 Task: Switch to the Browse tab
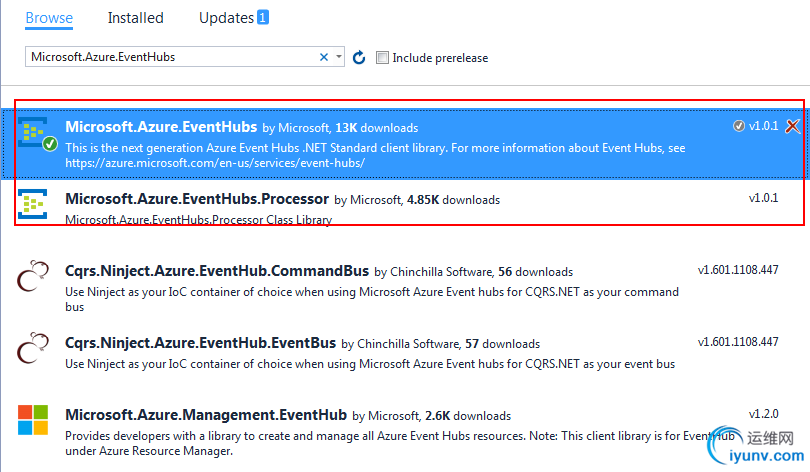[x=49, y=18]
